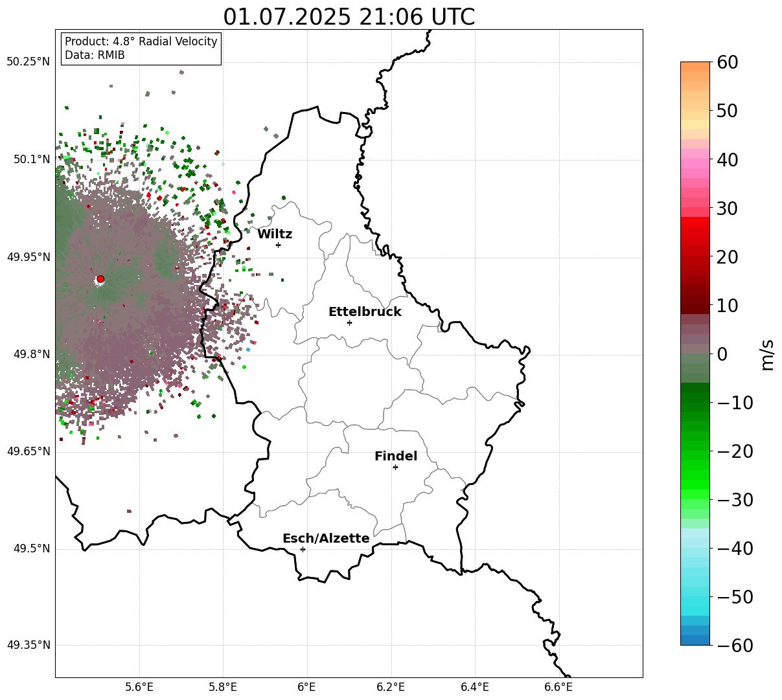Click the colorbar at the 40 m/s pink band
Viewport: 782px width, 700px height.
pyautogui.click(x=695, y=159)
